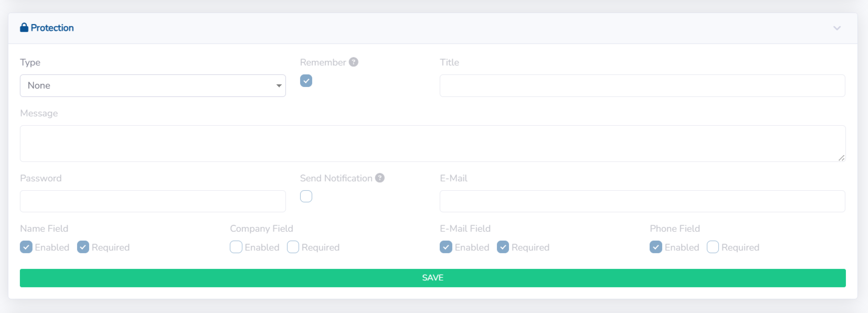Uncheck the Remember checkbox
868x313 pixels.
[x=306, y=81]
